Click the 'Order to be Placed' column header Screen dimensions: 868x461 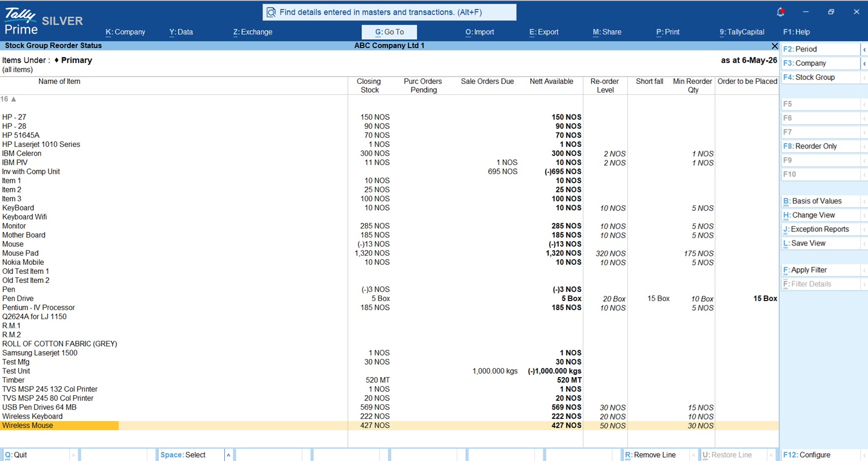pos(747,82)
